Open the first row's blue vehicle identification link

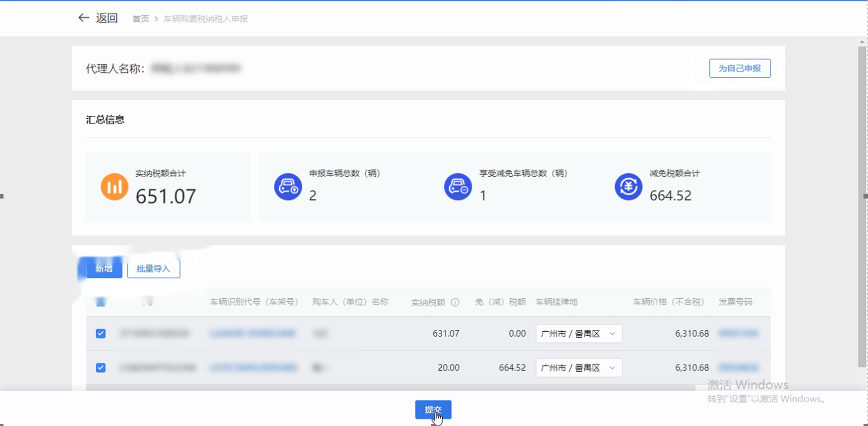point(253,334)
